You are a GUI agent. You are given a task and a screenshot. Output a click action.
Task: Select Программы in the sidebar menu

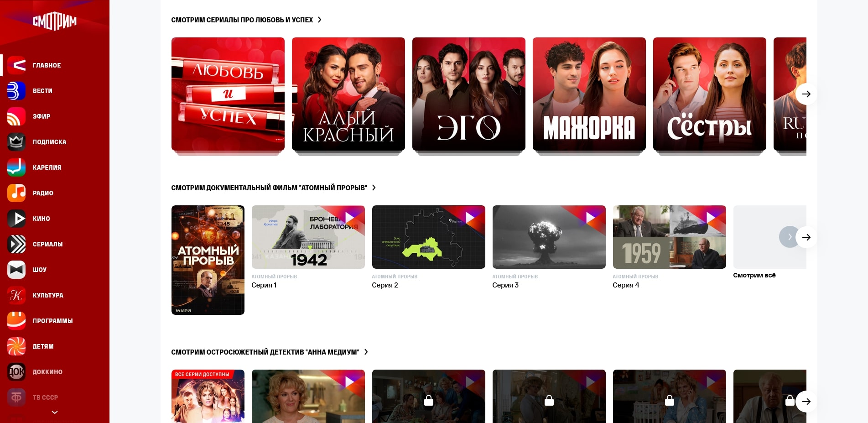[x=52, y=321]
